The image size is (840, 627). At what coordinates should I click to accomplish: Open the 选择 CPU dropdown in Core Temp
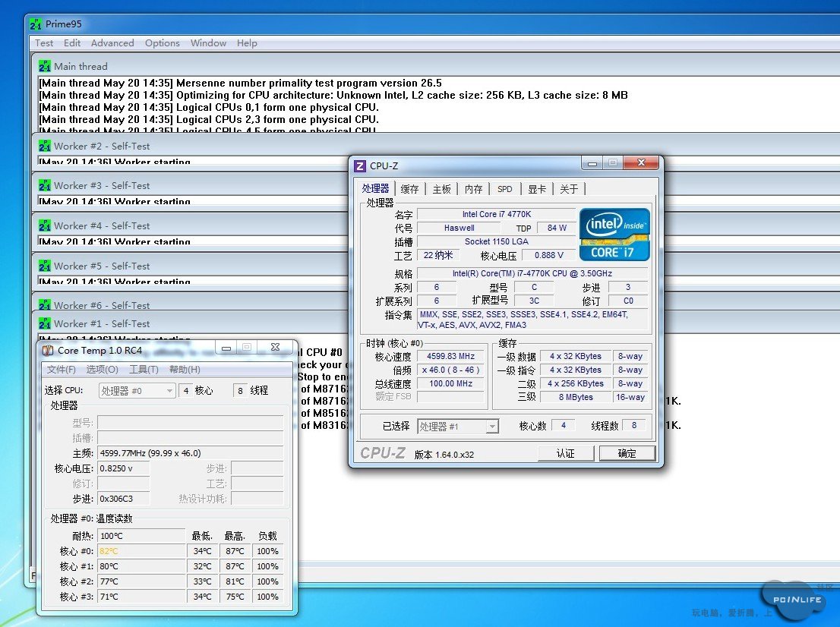pos(137,391)
